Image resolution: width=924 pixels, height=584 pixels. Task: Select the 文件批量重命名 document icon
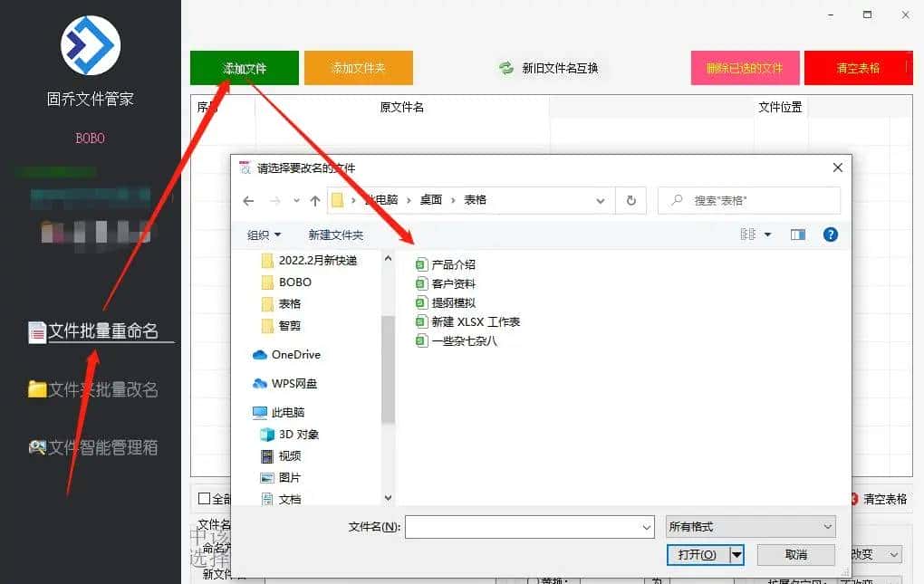[36, 330]
